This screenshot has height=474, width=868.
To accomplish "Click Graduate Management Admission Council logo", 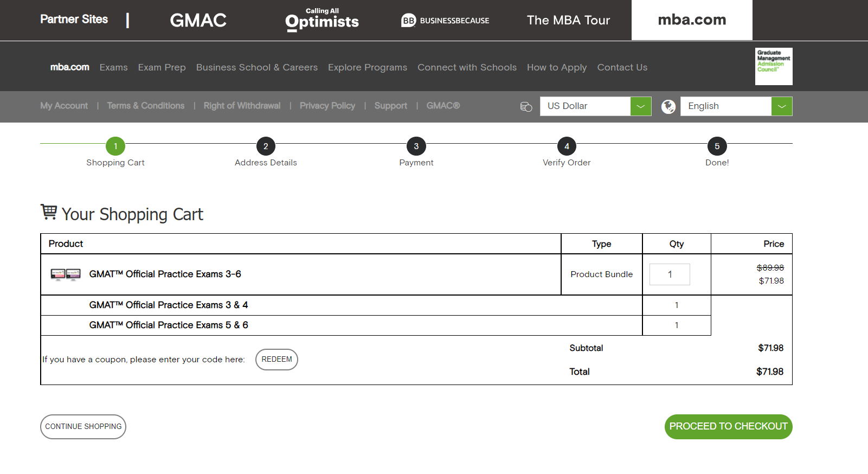I will [x=774, y=66].
